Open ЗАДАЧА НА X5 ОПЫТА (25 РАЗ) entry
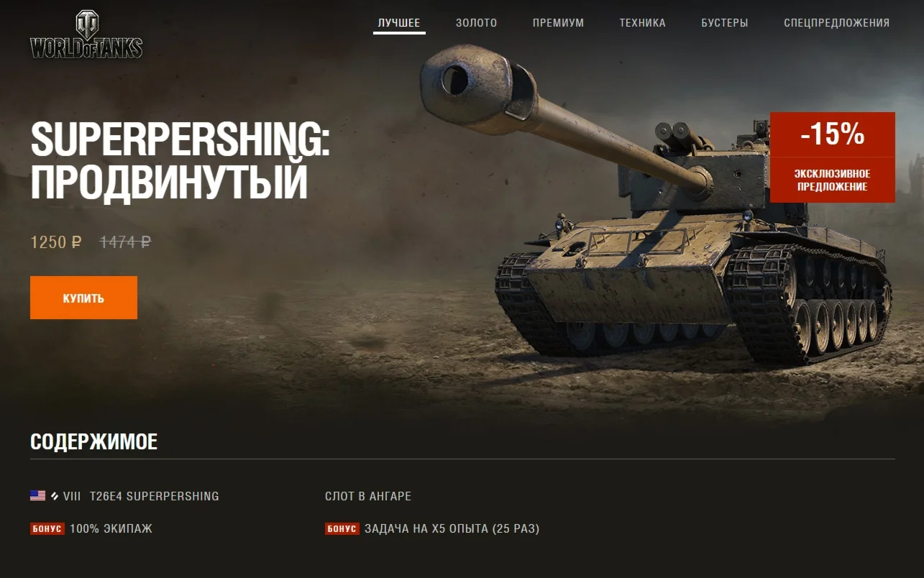924x578 pixels. pos(452,529)
